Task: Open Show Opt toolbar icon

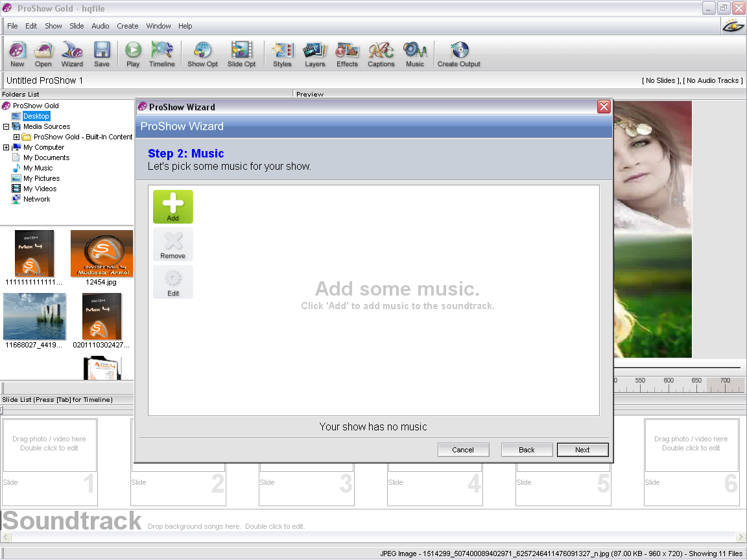Action: pyautogui.click(x=202, y=54)
